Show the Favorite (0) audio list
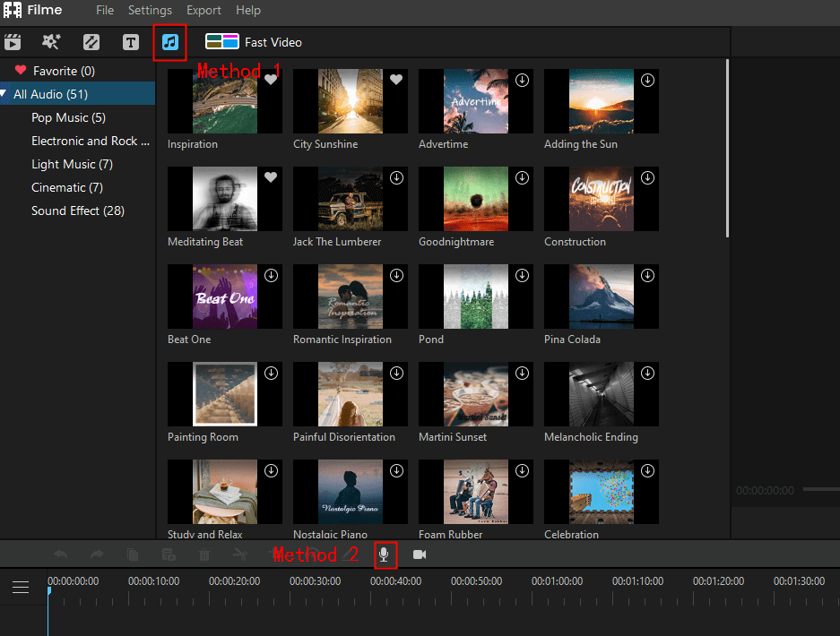Viewport: 840px width, 636px height. (64, 71)
